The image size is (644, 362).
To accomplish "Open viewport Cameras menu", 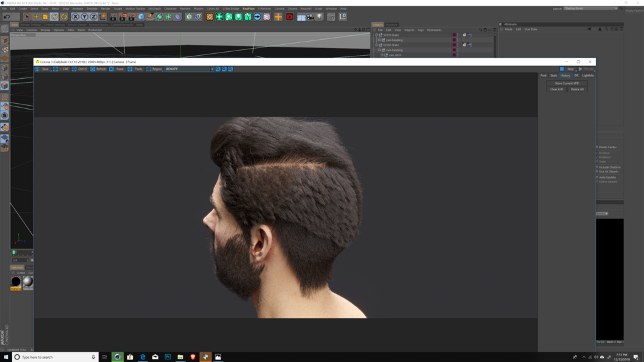I will coord(31,30).
